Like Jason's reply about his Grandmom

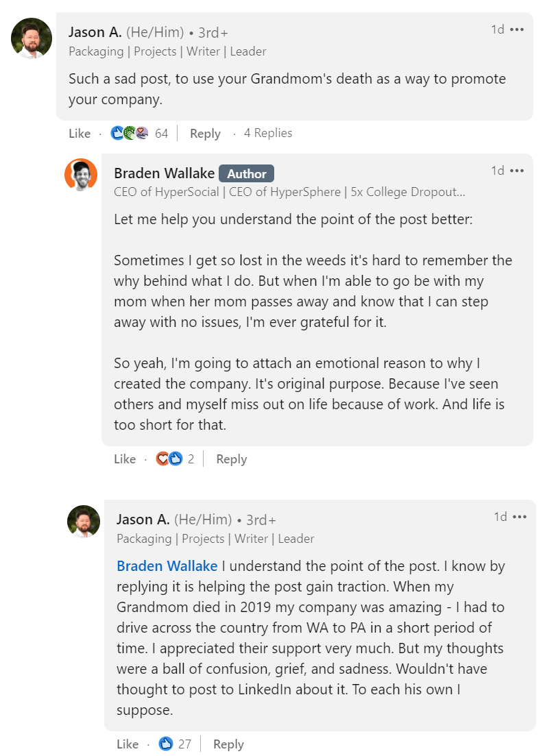pyautogui.click(x=128, y=744)
